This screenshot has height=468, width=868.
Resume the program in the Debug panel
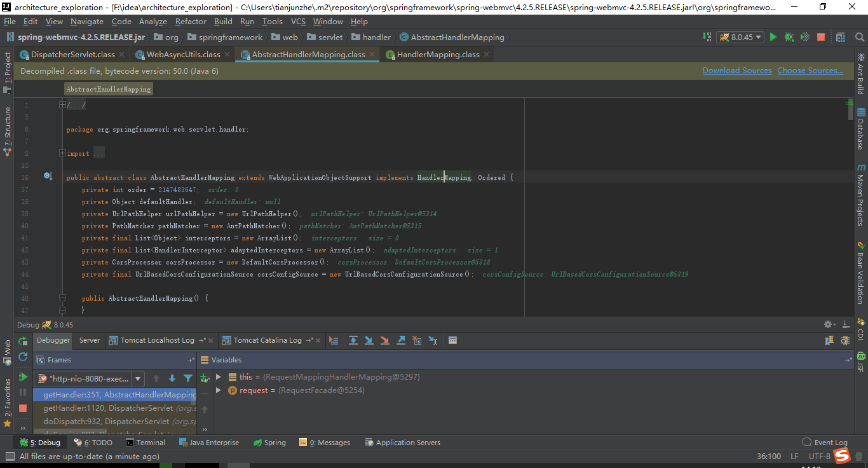(x=22, y=376)
